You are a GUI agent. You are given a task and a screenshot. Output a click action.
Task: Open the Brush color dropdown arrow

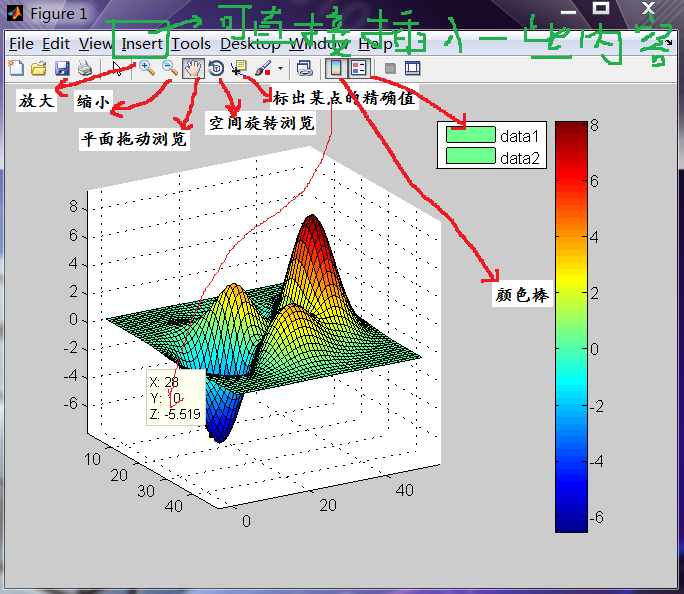280,68
